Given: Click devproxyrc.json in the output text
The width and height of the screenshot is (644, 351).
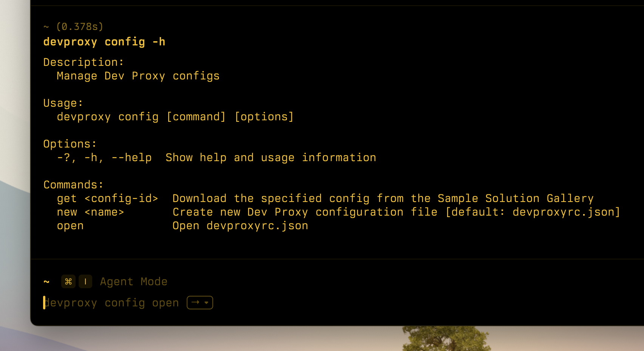Looking at the screenshot, I should 257,225.
